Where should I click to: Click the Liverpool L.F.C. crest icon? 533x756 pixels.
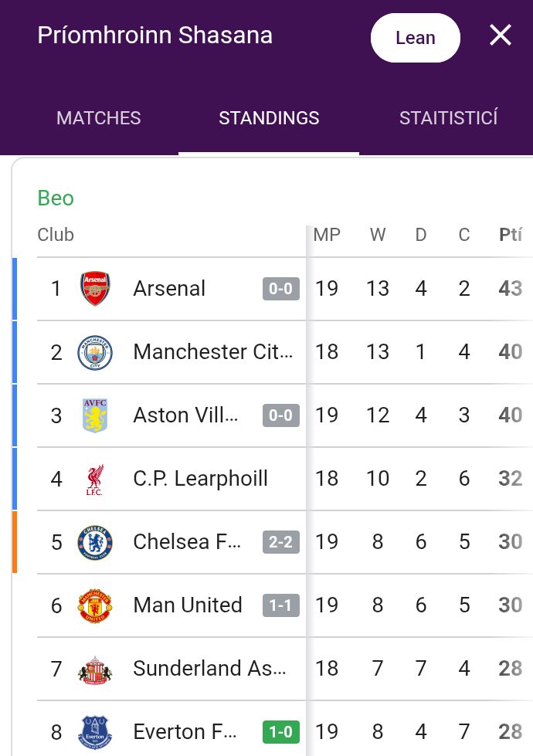(x=95, y=479)
